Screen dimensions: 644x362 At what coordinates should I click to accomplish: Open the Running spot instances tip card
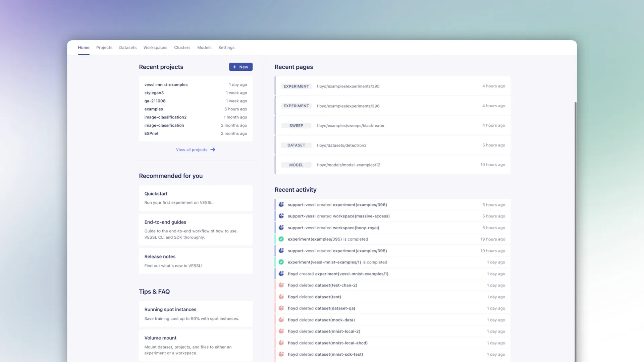[x=196, y=314]
